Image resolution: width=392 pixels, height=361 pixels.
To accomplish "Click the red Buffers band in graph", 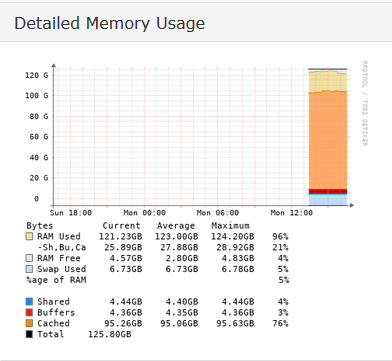I will [328, 191].
